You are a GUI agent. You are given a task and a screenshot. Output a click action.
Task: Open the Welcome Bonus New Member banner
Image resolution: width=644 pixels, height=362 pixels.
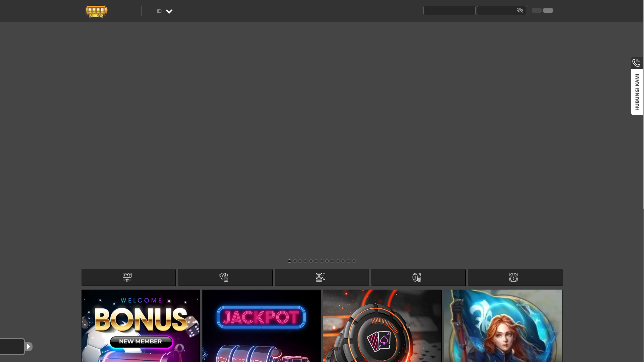click(x=141, y=326)
